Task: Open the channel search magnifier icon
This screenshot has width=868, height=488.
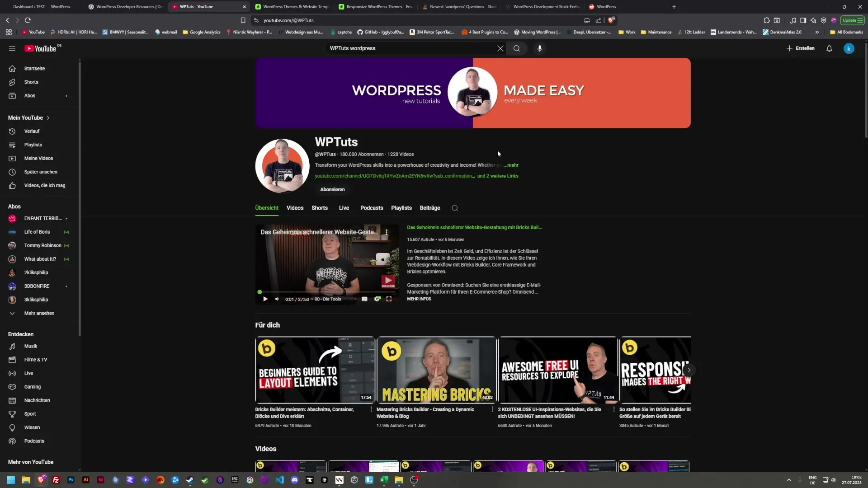Action: tap(455, 208)
